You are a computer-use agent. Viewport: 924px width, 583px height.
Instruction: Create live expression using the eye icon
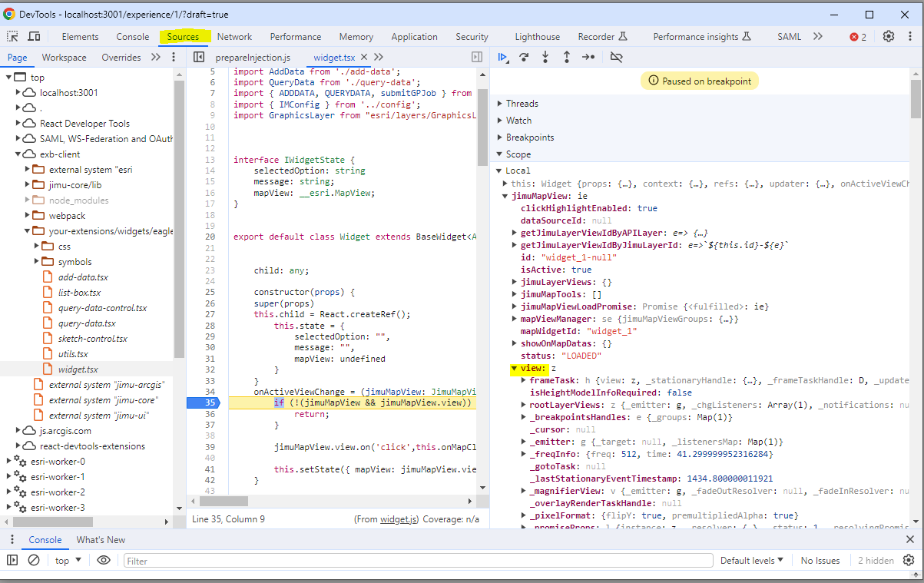104,561
